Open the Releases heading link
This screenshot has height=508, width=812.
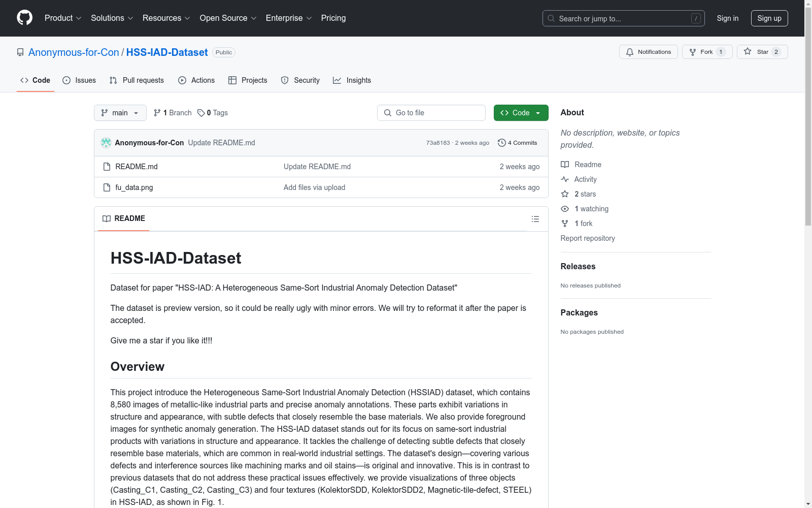pos(578,266)
